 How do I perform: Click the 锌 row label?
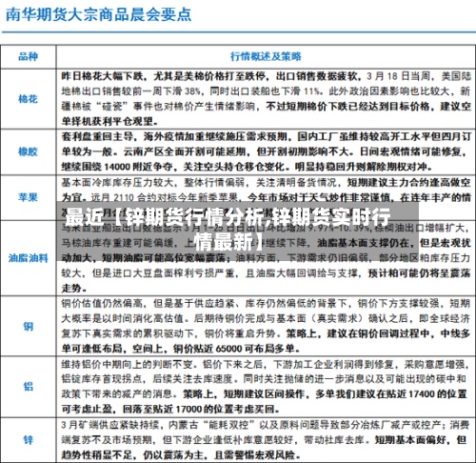[x=29, y=440]
